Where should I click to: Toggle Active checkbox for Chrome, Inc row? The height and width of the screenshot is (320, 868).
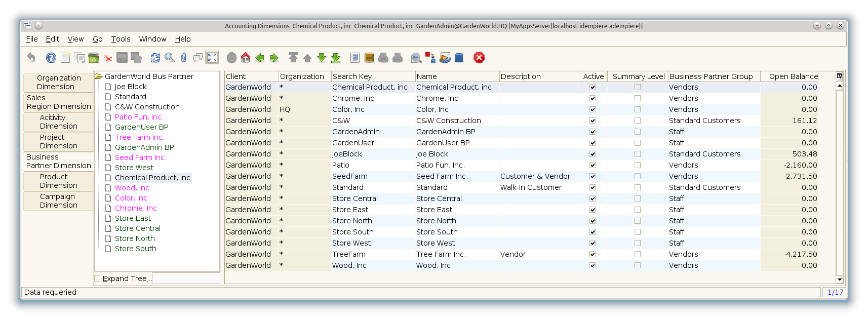coord(593,98)
